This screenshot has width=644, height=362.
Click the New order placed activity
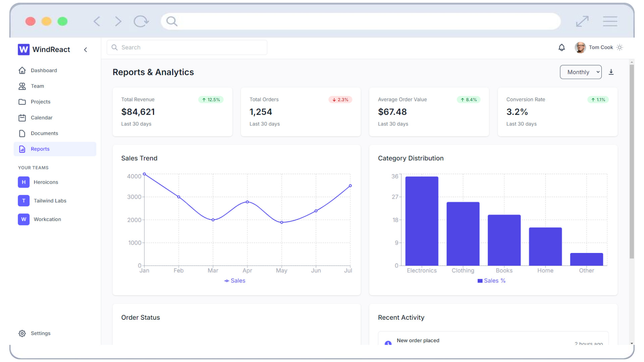(493, 338)
